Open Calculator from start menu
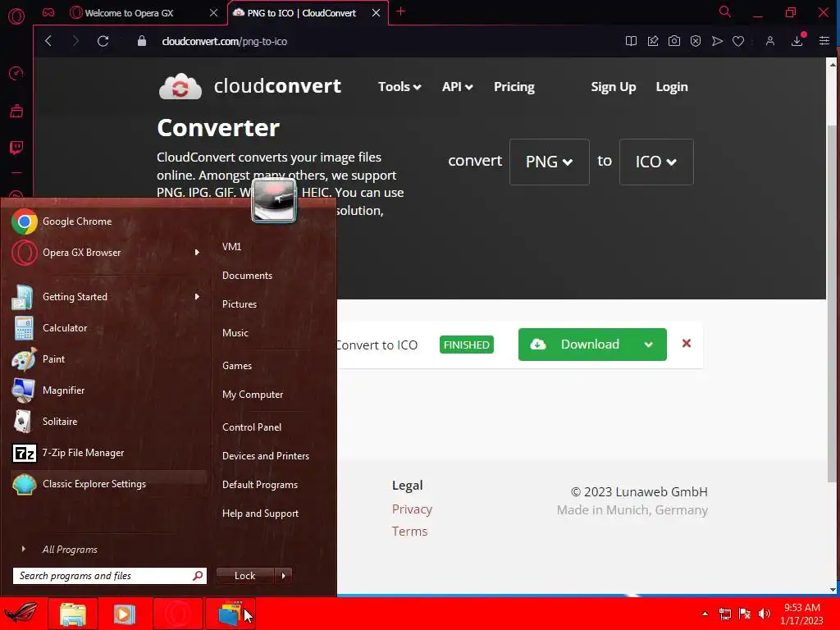 pyautogui.click(x=107, y=328)
